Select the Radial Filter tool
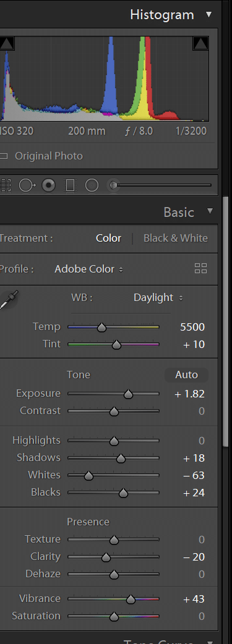The image size is (232, 644). coord(92,185)
